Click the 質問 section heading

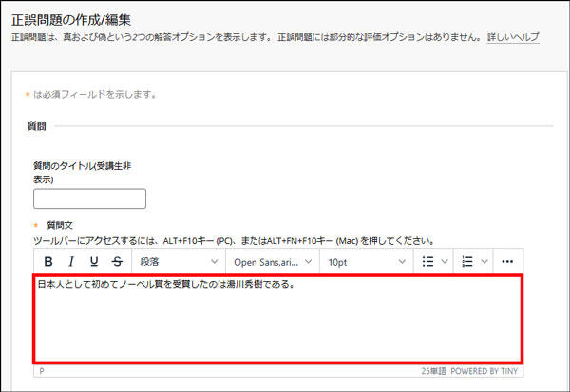coord(36,126)
